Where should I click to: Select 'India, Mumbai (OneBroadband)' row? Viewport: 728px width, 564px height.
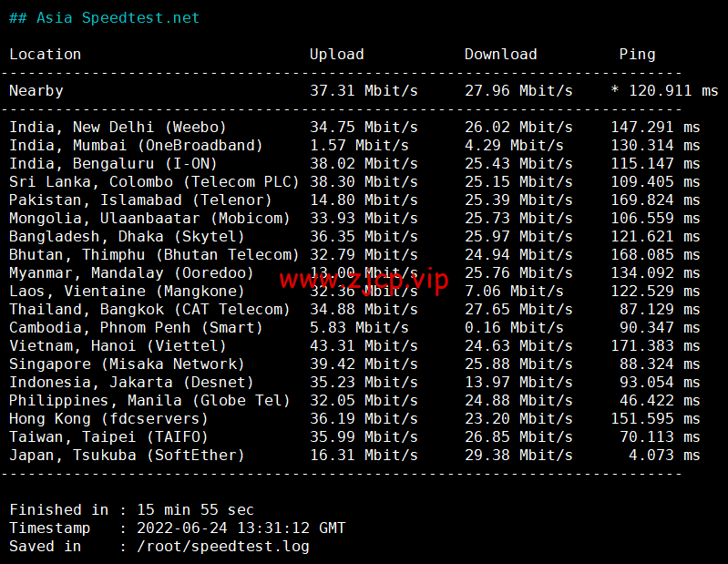point(354,145)
